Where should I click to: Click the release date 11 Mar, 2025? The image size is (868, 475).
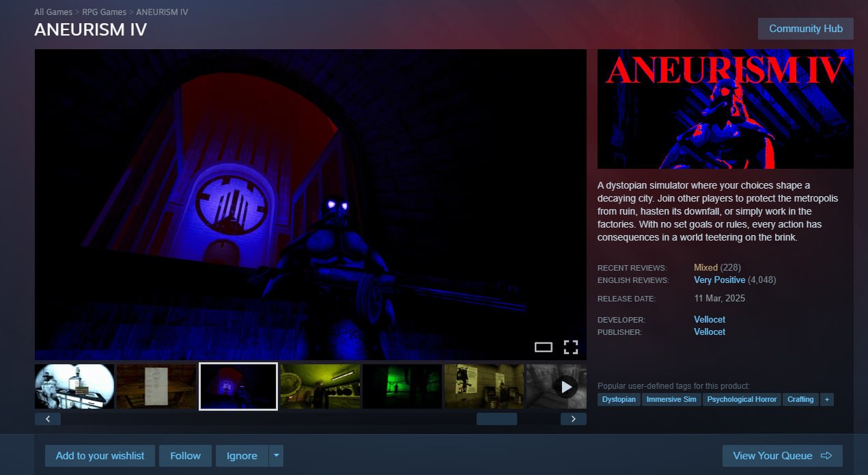(719, 299)
